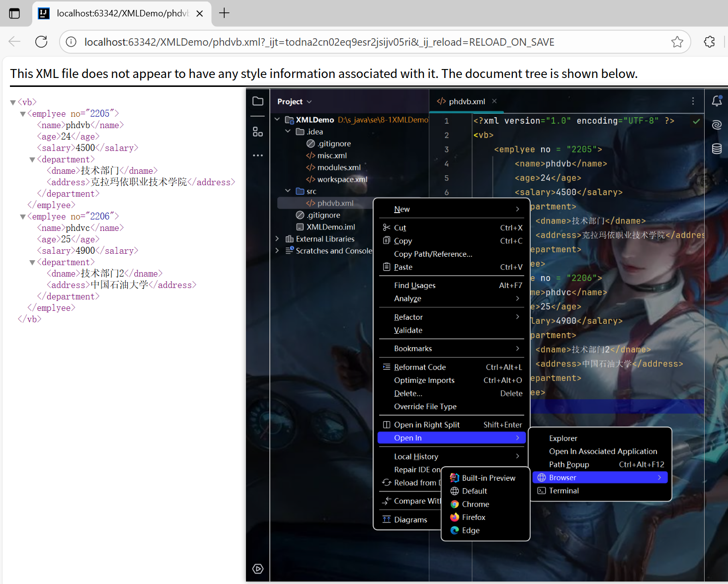Collapse the vb root XML node
The width and height of the screenshot is (728, 584).
13,103
